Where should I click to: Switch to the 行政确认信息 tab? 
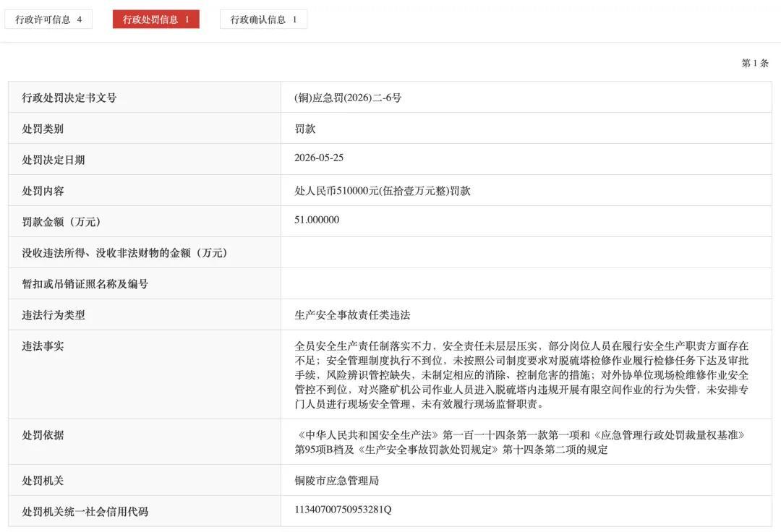[263, 20]
